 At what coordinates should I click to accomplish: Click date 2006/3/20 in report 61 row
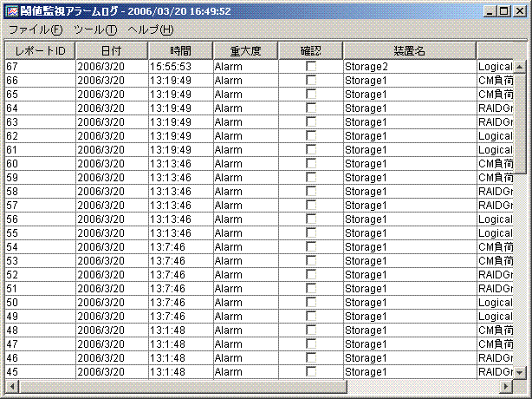(112, 150)
